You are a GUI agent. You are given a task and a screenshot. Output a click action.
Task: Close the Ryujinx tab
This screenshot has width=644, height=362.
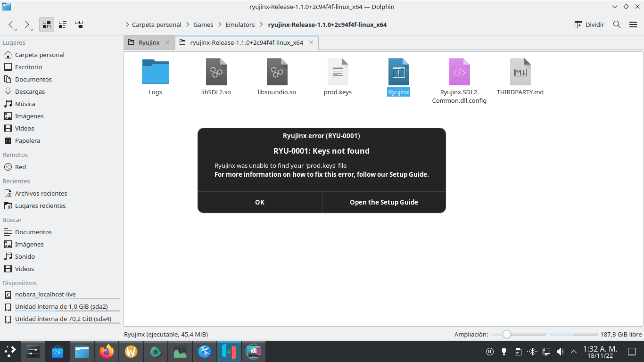point(167,42)
